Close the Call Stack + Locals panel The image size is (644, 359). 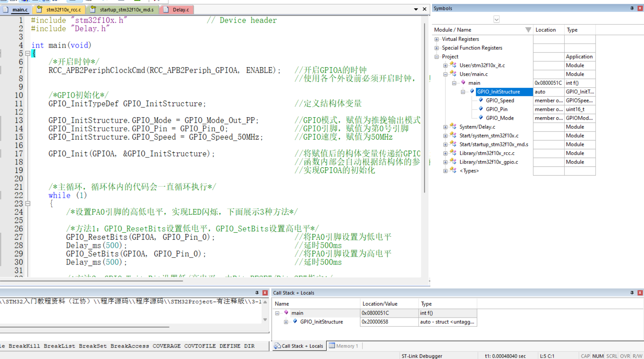pyautogui.click(x=640, y=293)
